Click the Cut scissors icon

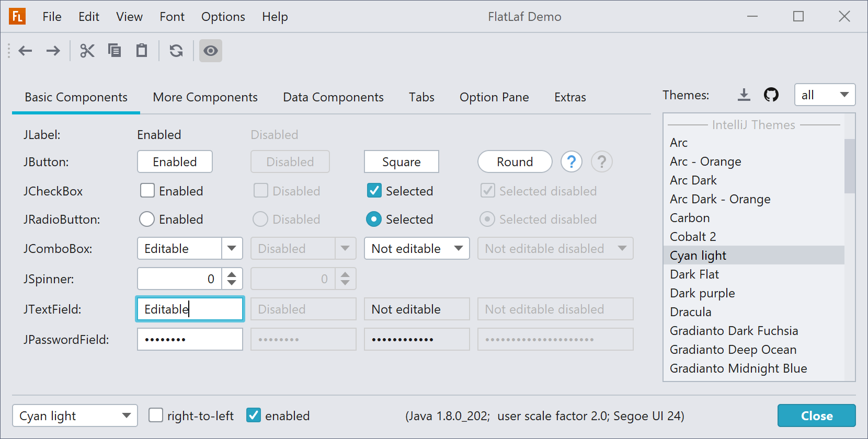pyautogui.click(x=87, y=51)
